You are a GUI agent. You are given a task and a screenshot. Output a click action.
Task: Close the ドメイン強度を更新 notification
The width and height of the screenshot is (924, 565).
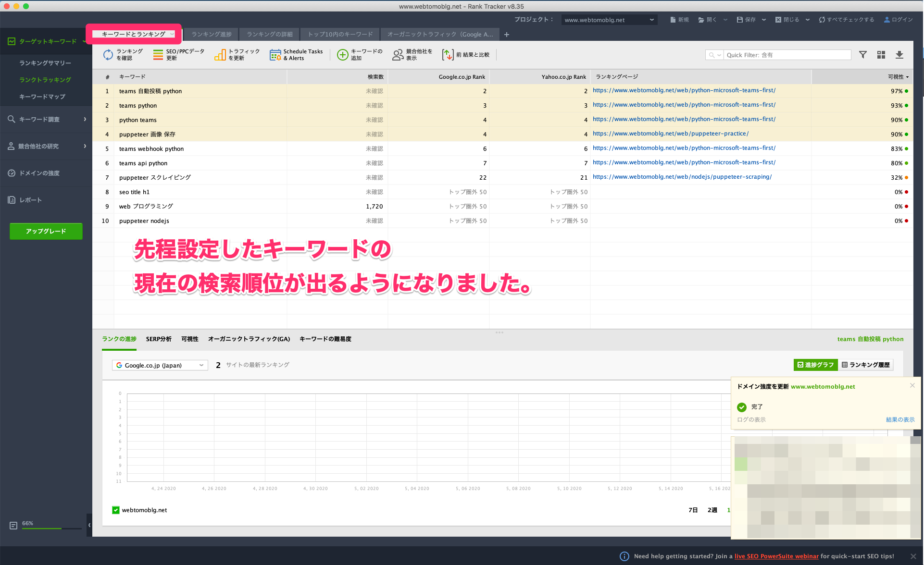coord(912,385)
